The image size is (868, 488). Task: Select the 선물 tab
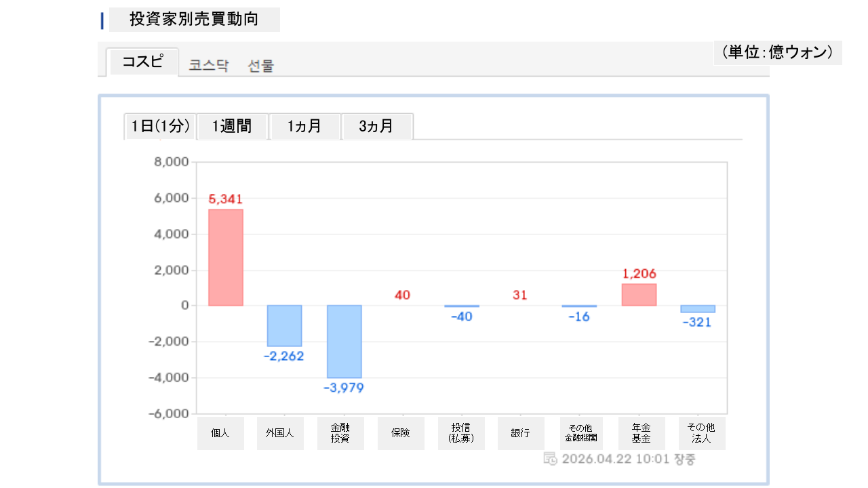[261, 66]
